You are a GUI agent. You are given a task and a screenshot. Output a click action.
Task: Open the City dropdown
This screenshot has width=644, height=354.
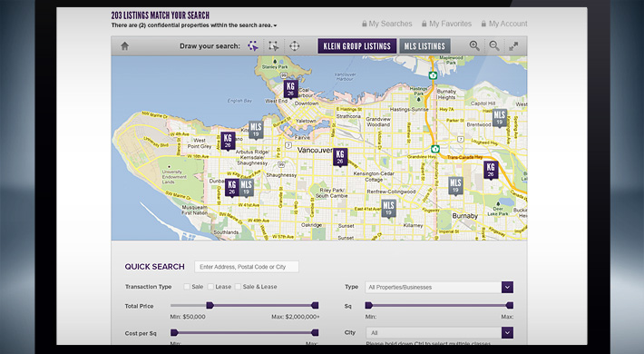[x=439, y=332]
